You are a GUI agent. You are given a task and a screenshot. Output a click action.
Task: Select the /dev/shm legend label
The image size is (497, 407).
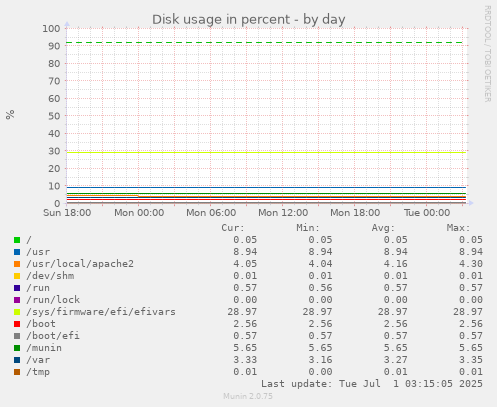click(x=50, y=276)
